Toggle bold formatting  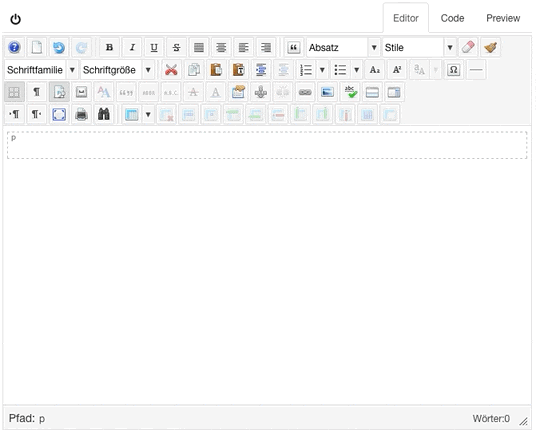pyautogui.click(x=109, y=47)
